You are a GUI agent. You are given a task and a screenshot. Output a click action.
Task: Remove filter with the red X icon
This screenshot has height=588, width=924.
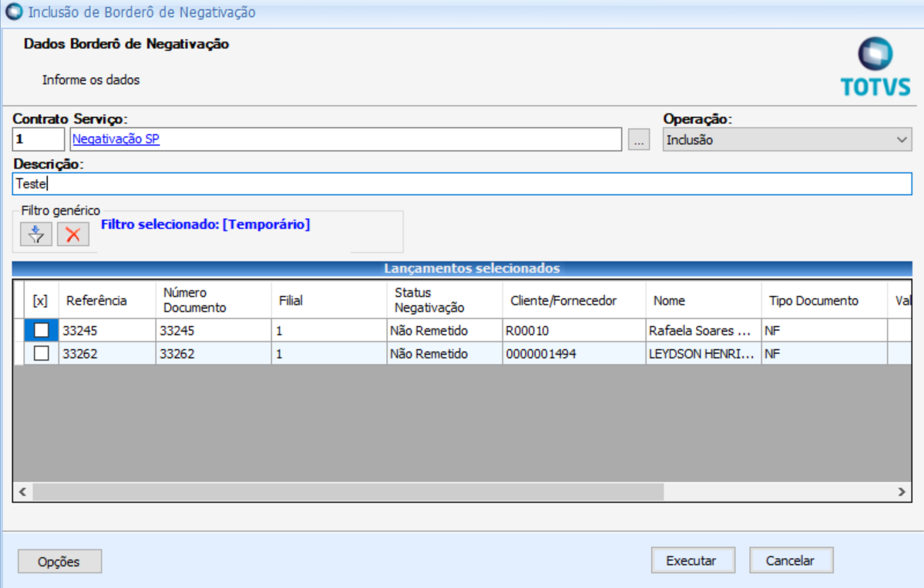pos(73,234)
